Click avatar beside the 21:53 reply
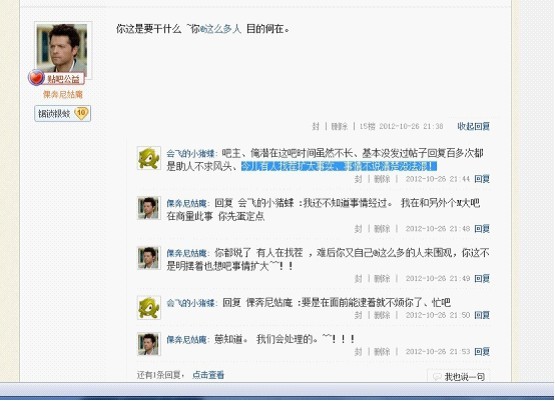The width and height of the screenshot is (555, 401). click(149, 344)
